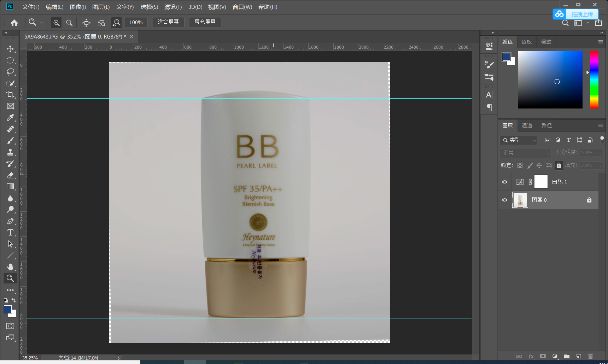Select the Path Selection tool
Viewport: 608px width, 364px height.
point(10,244)
